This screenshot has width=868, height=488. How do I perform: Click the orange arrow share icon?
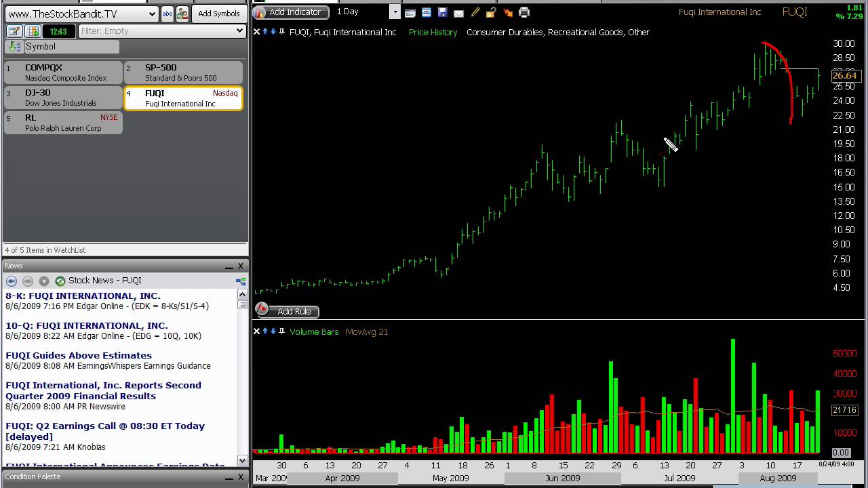[x=508, y=12]
